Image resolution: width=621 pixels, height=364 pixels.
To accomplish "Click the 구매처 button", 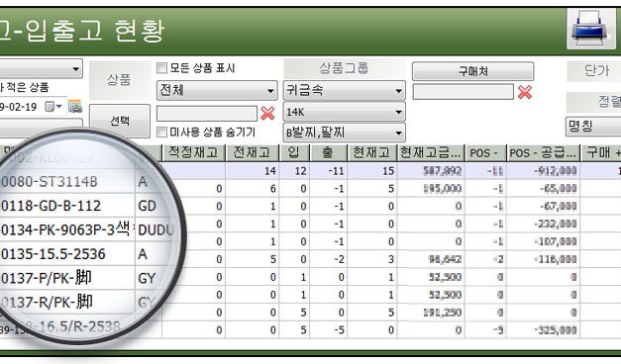I will [472, 71].
